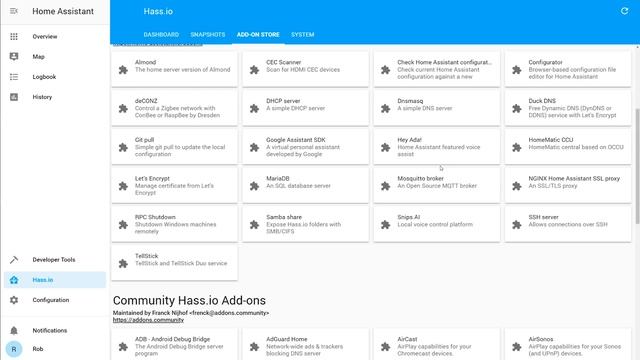Switch to the Dashboard tab
Screen dimensions: 640x360
point(161,35)
